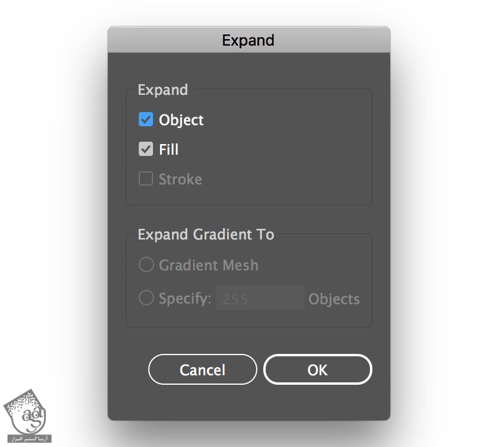Confirm with the OK button
This screenshot has width=504, height=447.
[x=317, y=370]
